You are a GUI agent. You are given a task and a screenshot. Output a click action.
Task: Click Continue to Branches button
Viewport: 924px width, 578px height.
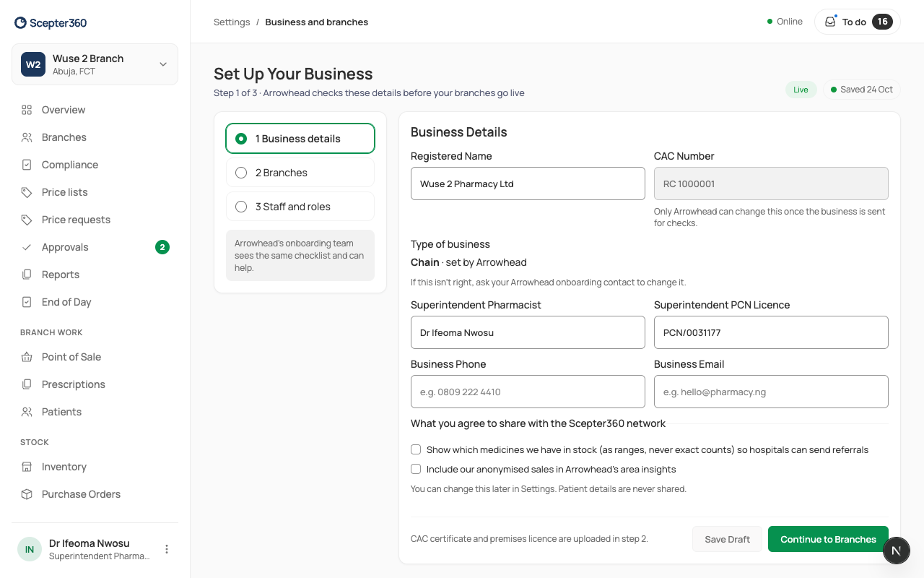828,539
